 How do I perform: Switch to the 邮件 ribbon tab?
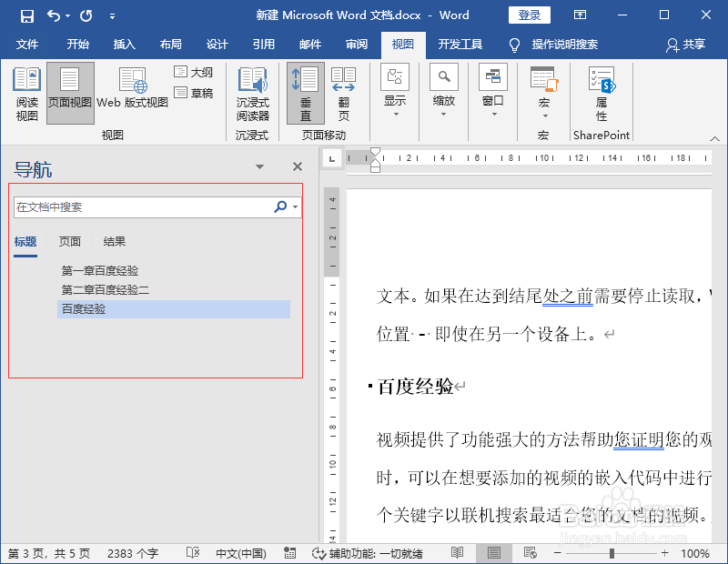309,44
